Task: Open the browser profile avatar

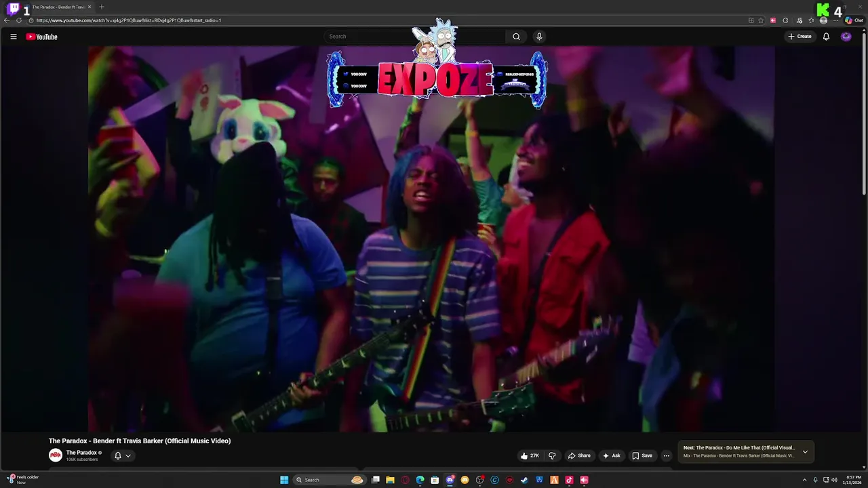Action: coord(823,20)
